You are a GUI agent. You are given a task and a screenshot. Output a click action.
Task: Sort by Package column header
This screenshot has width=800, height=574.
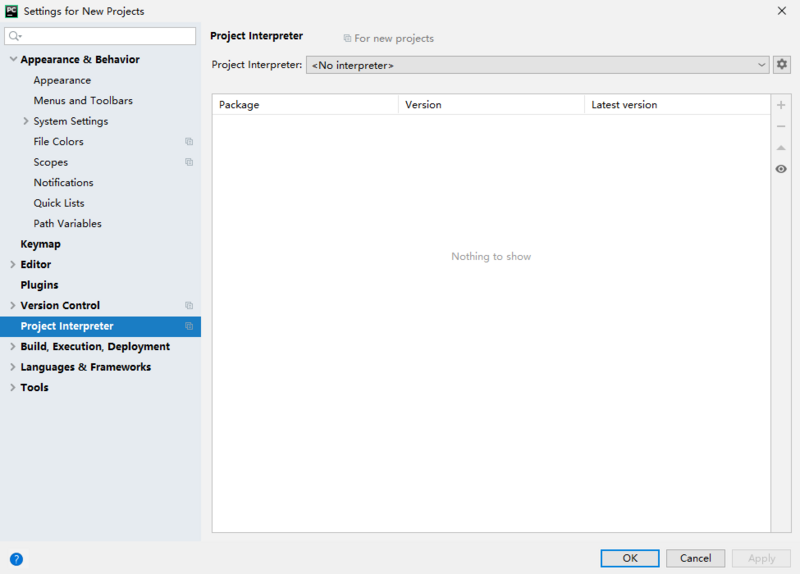click(x=305, y=105)
